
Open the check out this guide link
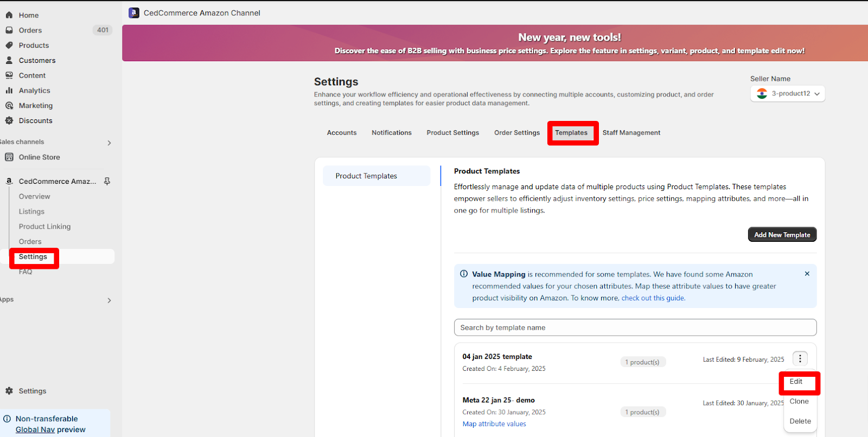653,298
